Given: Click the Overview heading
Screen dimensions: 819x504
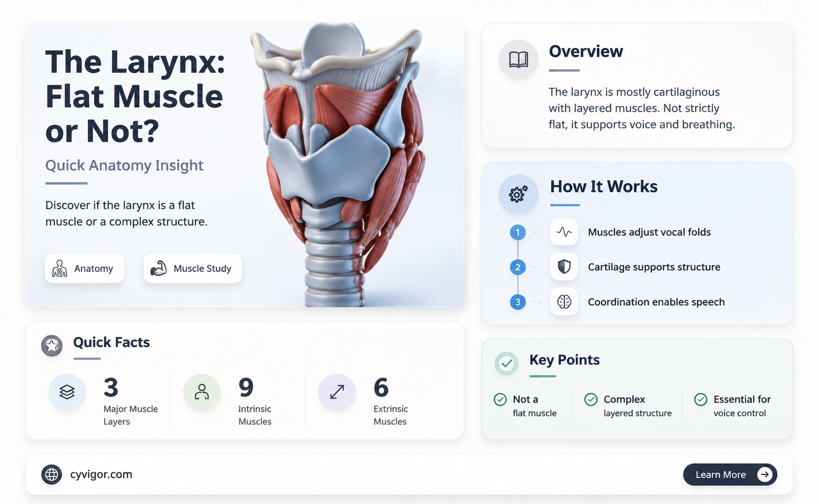Looking at the screenshot, I should [586, 51].
